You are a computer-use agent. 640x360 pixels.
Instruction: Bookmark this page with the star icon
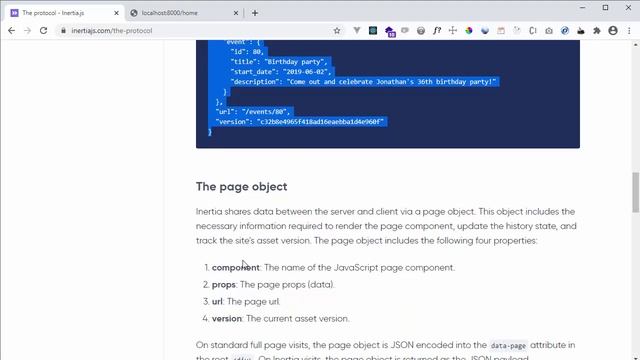coord(337,31)
